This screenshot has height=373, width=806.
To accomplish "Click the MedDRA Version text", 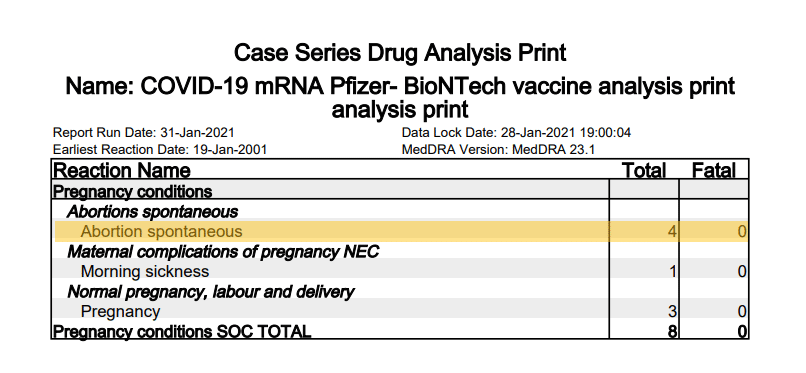I will (x=499, y=150).
